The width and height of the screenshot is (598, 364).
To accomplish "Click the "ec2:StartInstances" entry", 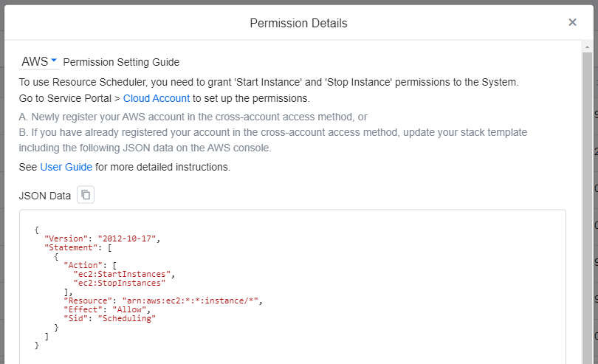I will click(x=123, y=274).
